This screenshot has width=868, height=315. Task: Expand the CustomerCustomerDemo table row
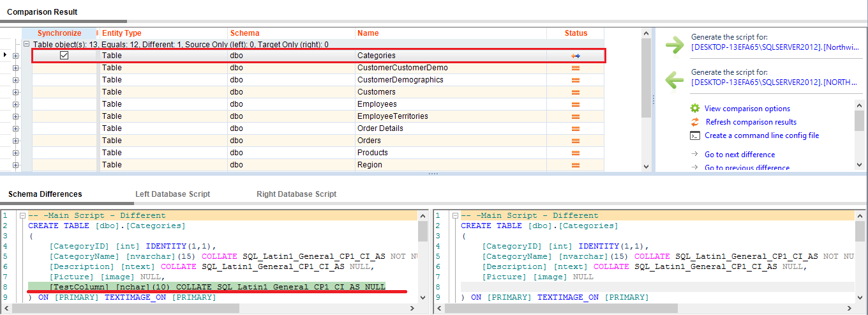coord(16,68)
